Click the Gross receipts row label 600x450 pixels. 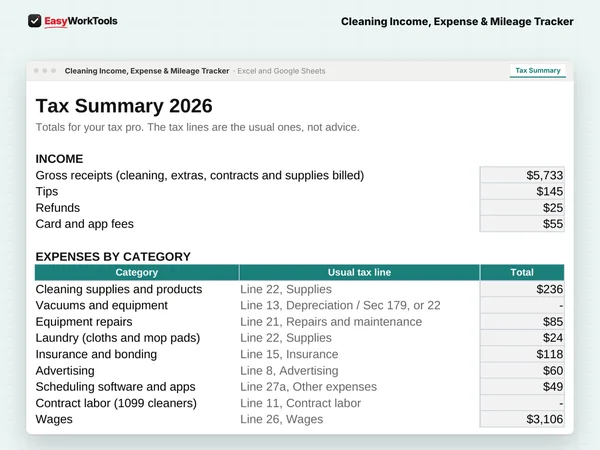200,175
